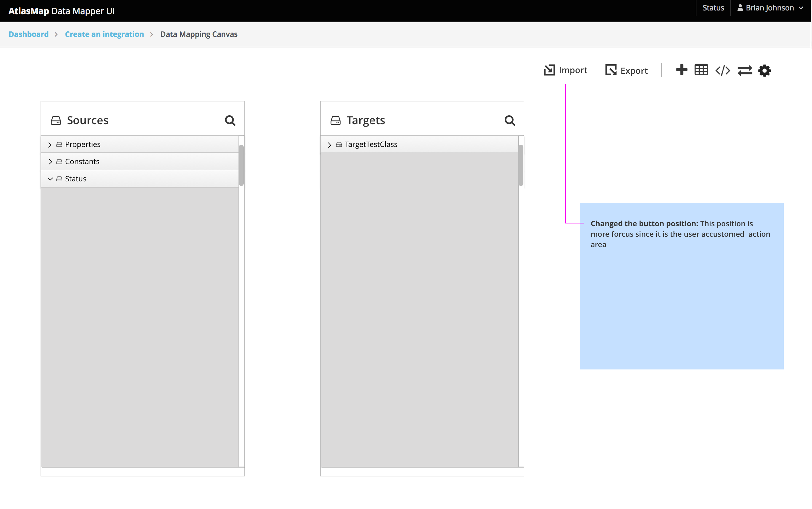Expand the Constants group in Sources
812x509 pixels.
point(50,161)
